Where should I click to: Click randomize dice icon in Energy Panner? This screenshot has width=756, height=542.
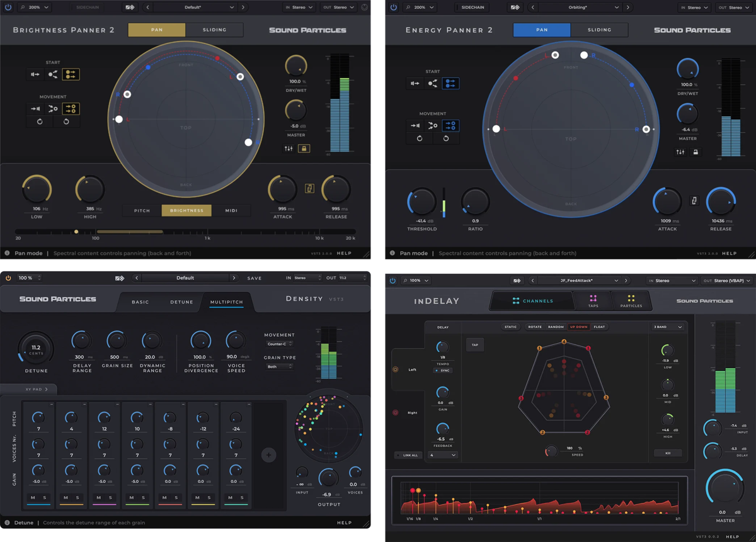(x=515, y=8)
